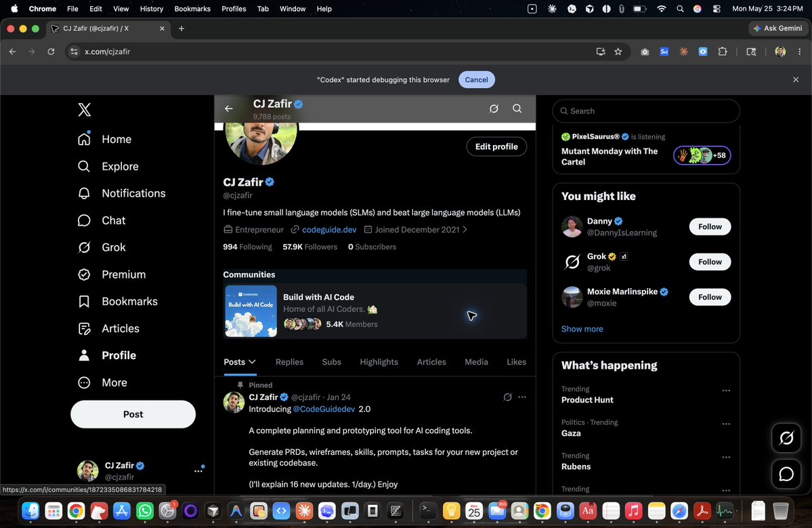Open Grok from X sidebar
This screenshot has height=528, width=812.
pos(101,247)
